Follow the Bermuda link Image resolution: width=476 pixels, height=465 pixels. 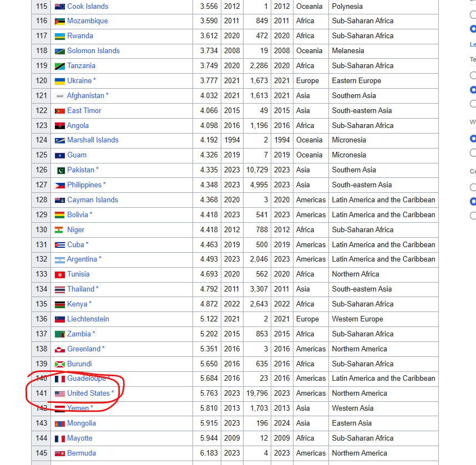pyautogui.click(x=82, y=453)
